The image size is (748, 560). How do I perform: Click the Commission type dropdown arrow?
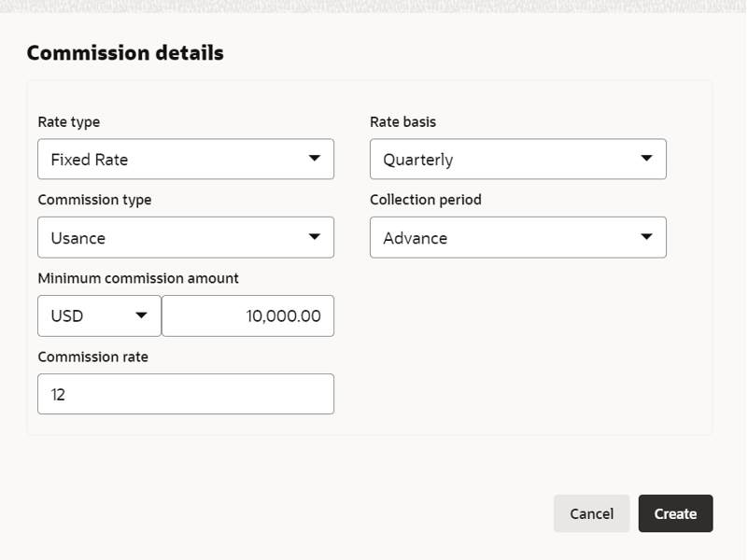pos(315,237)
